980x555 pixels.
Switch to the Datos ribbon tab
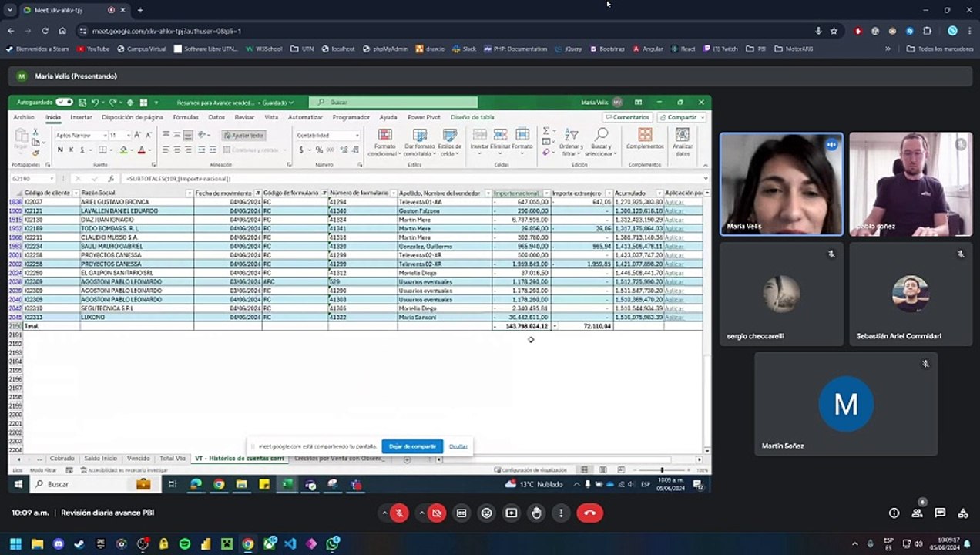[x=216, y=117]
